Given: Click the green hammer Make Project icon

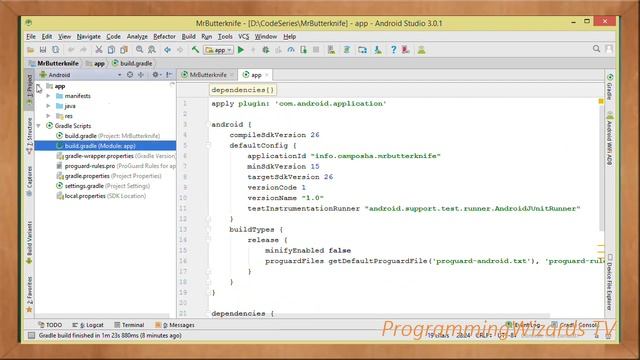Looking at the screenshot, I should (196, 50).
